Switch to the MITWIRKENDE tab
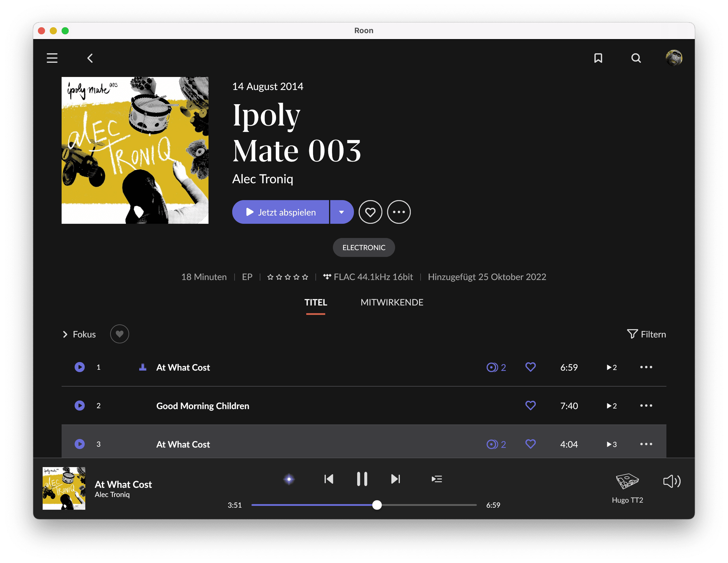Viewport: 728px width, 563px height. pyautogui.click(x=392, y=302)
